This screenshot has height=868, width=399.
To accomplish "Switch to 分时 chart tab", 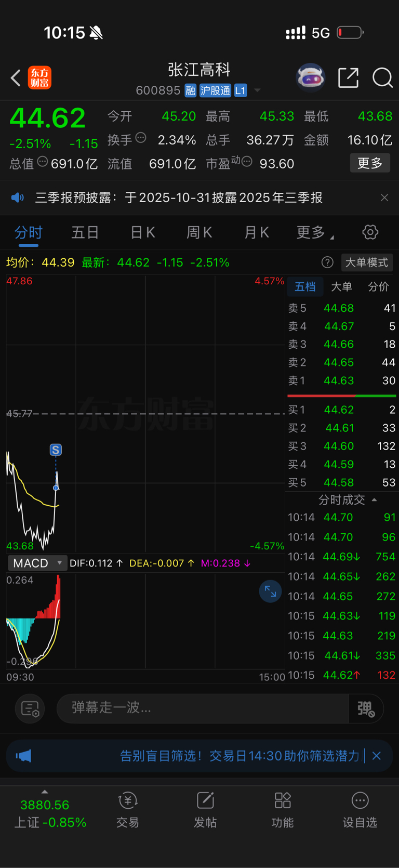I will [x=29, y=232].
